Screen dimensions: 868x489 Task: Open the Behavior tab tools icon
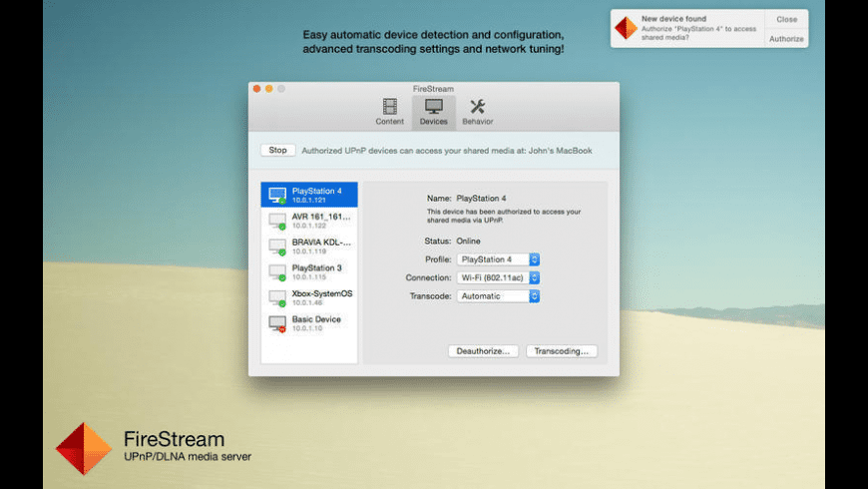477,107
